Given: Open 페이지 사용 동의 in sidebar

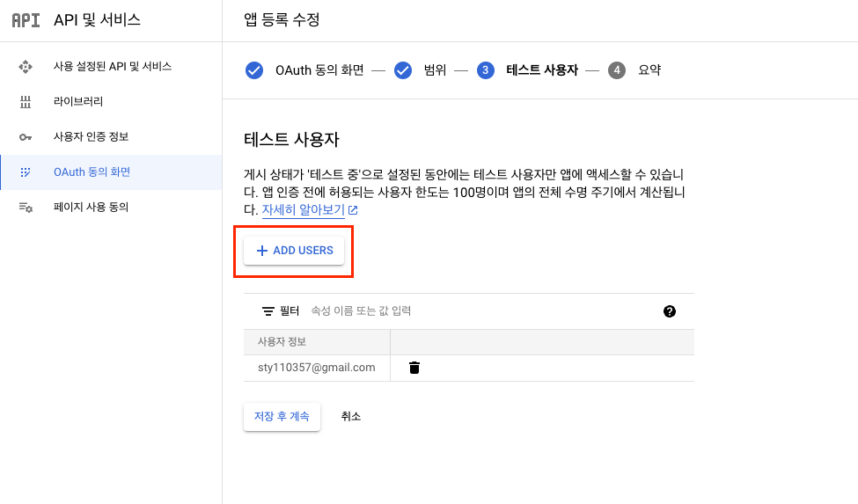Looking at the screenshot, I should click(x=111, y=208).
